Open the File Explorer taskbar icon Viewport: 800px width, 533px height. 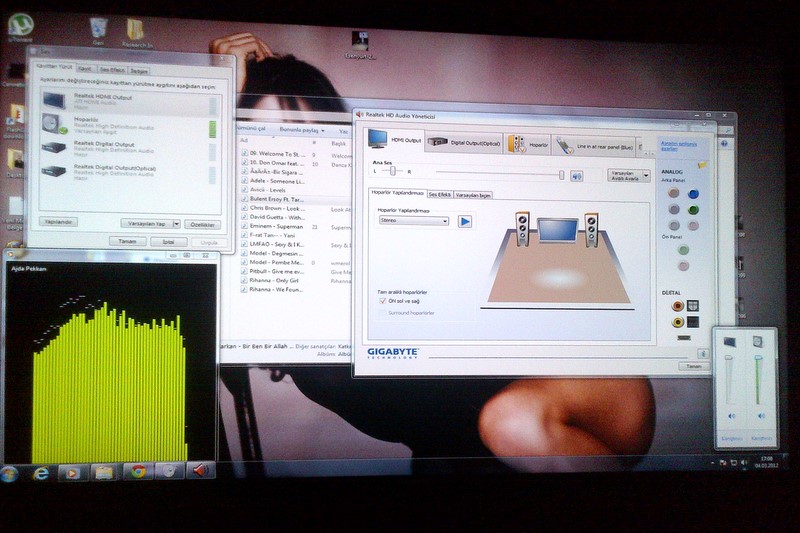click(105, 473)
